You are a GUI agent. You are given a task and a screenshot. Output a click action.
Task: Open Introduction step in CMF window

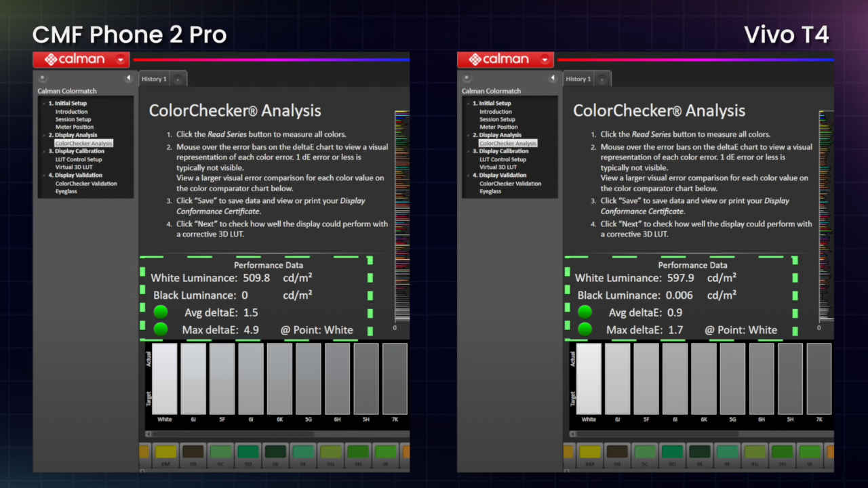[x=71, y=111]
